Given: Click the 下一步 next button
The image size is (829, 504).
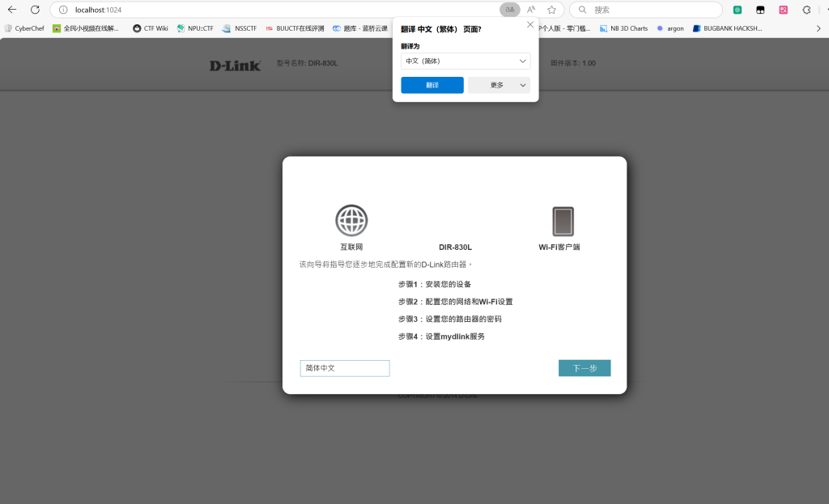Looking at the screenshot, I should tap(585, 368).
